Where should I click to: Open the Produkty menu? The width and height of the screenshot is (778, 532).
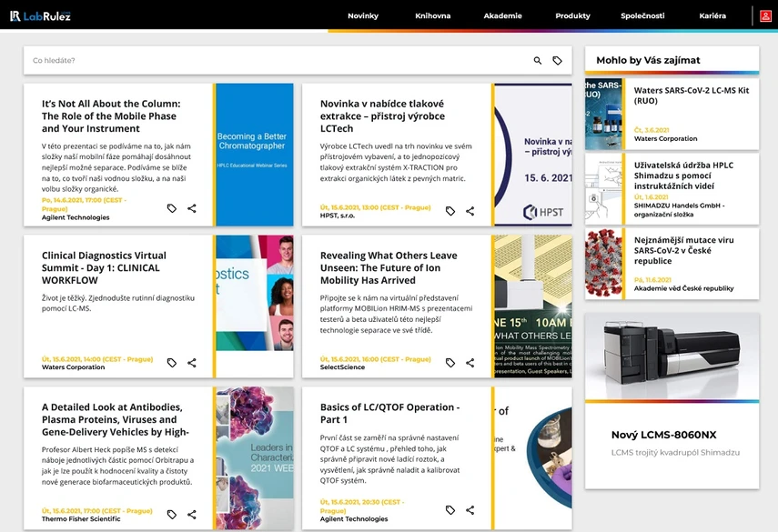[x=572, y=15]
